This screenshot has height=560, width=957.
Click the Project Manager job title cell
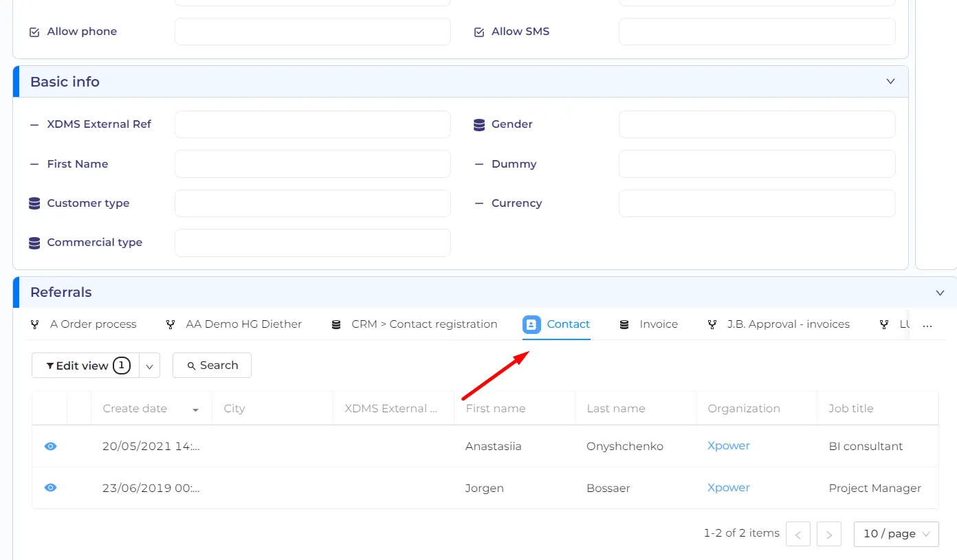[x=875, y=489]
